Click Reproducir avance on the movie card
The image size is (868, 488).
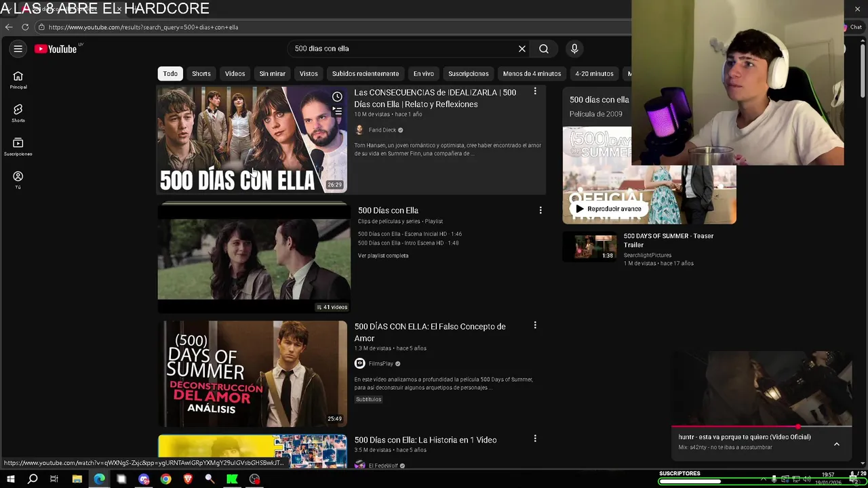608,209
